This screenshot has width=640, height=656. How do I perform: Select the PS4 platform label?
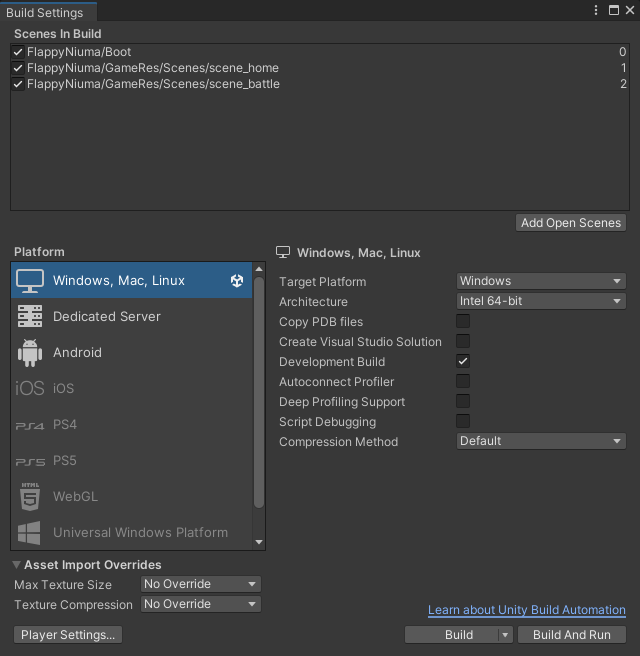coord(65,425)
